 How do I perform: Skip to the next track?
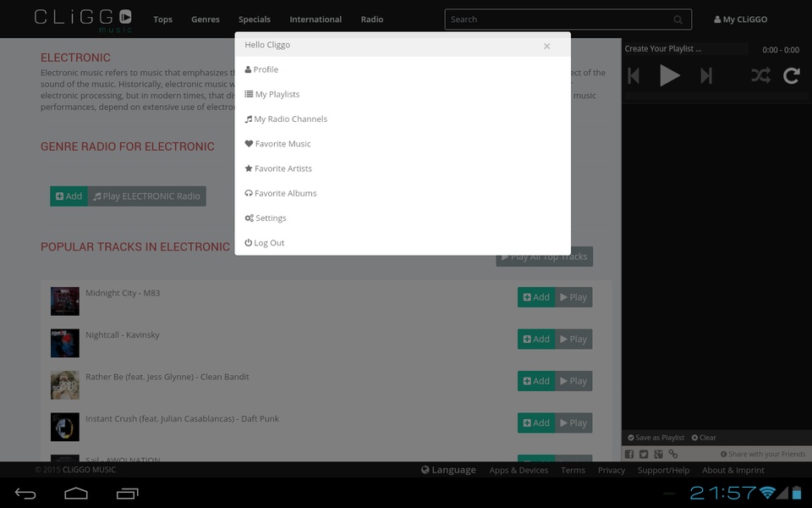706,75
